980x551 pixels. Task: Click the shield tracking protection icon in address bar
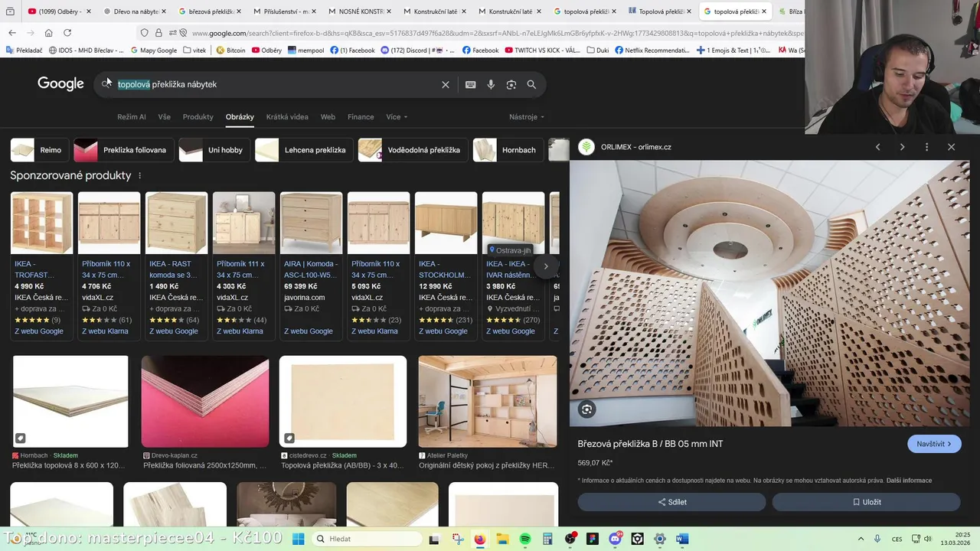[x=144, y=33]
